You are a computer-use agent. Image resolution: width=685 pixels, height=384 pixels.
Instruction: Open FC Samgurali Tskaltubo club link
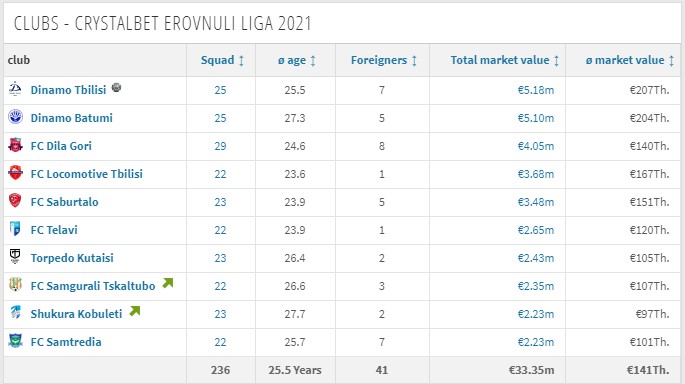point(93,286)
